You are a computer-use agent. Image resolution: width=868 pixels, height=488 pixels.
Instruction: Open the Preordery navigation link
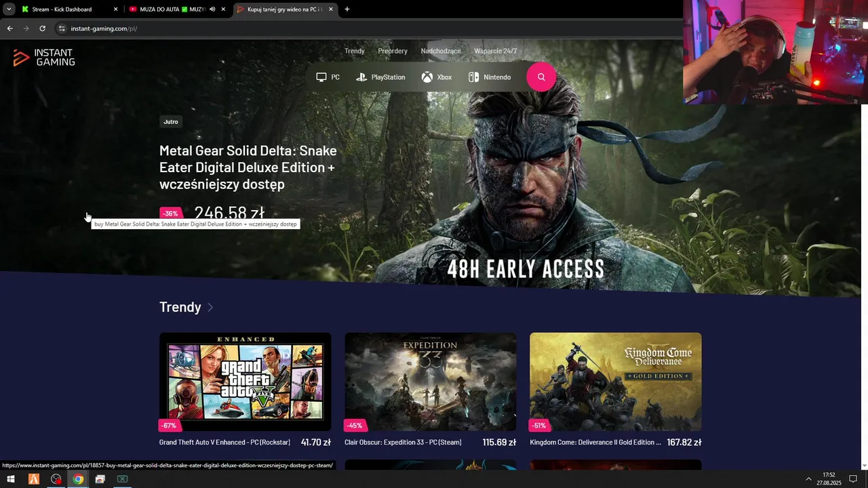click(393, 51)
